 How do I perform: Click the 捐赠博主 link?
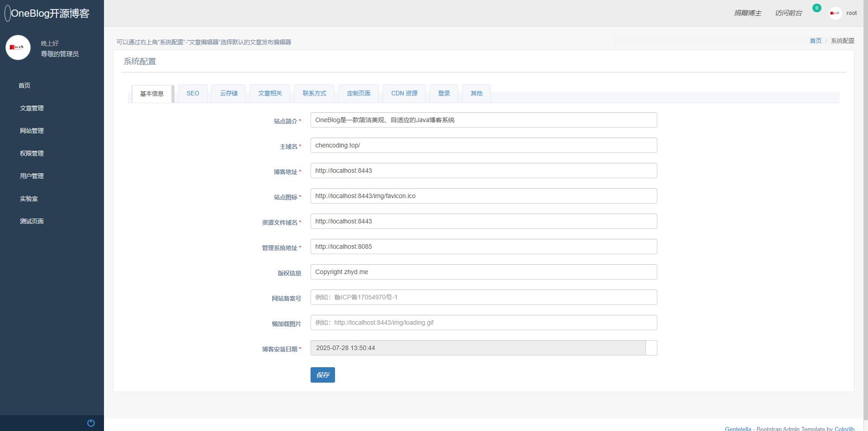click(747, 13)
